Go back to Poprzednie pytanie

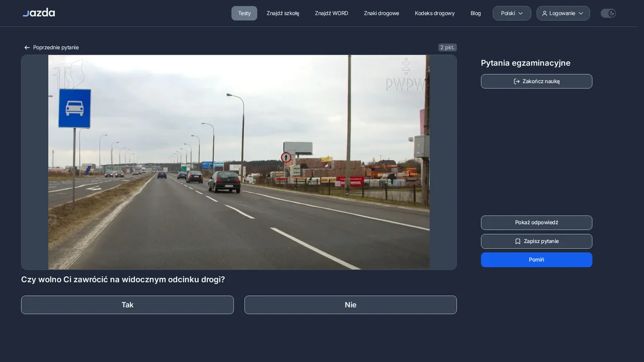click(52, 48)
